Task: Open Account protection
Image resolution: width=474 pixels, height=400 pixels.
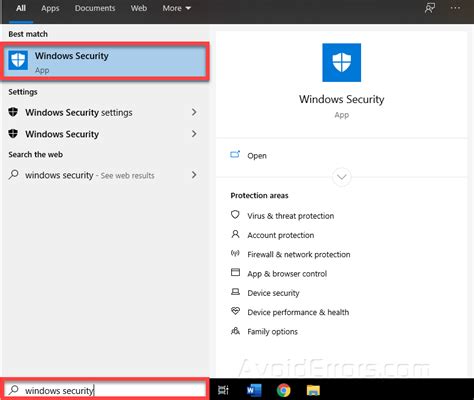Action: click(280, 235)
